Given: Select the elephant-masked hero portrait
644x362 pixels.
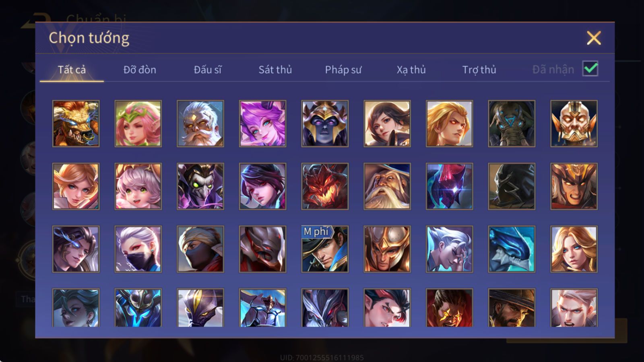Looking at the screenshot, I should [x=512, y=123].
